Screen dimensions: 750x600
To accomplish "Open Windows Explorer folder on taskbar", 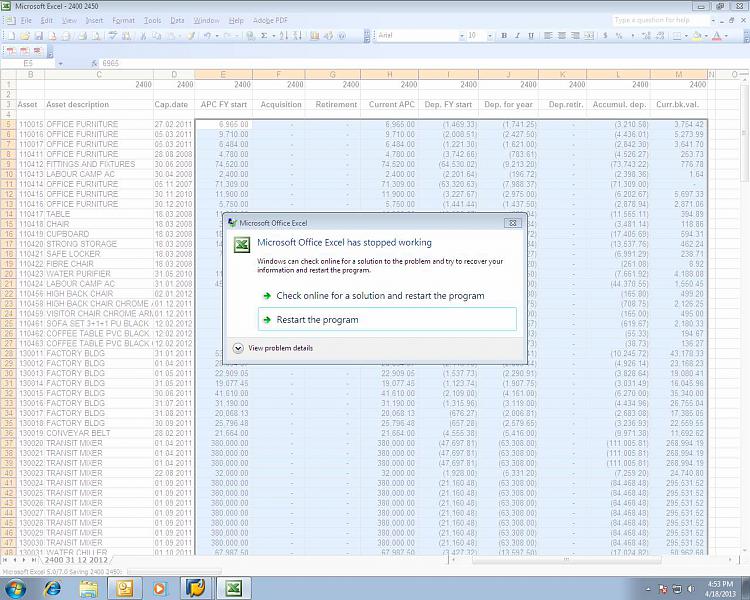I will tap(88, 588).
